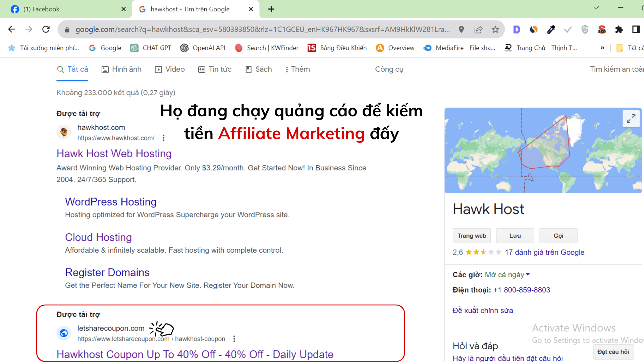This screenshot has width=644, height=362.
Task: Open OpenAI API bookmark
Action: pos(203,48)
